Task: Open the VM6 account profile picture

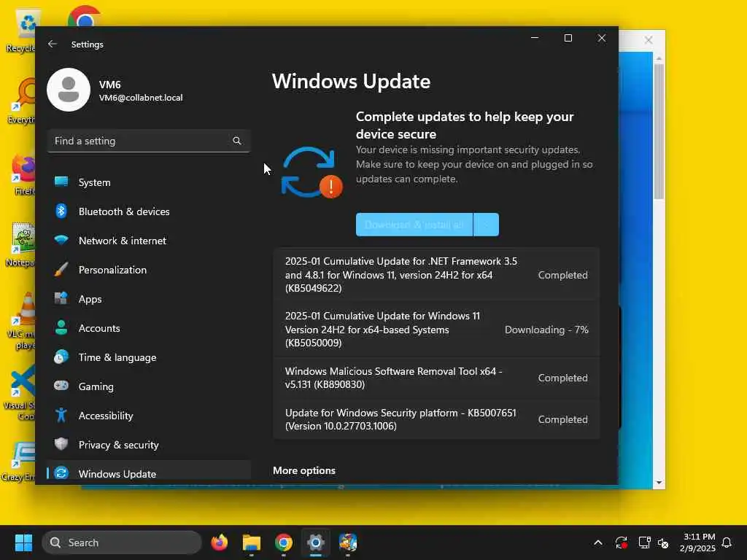Action: click(x=69, y=90)
